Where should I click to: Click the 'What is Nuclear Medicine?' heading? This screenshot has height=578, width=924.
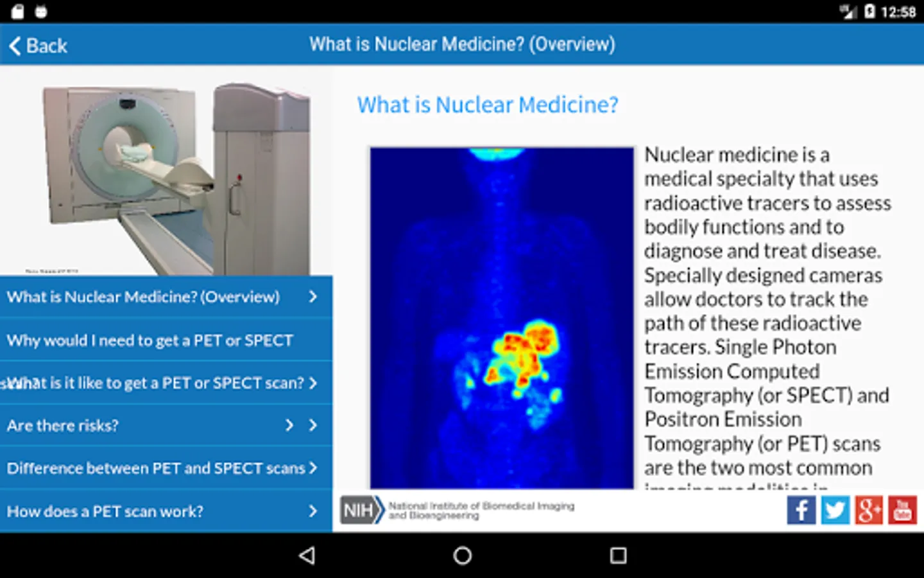coord(488,105)
